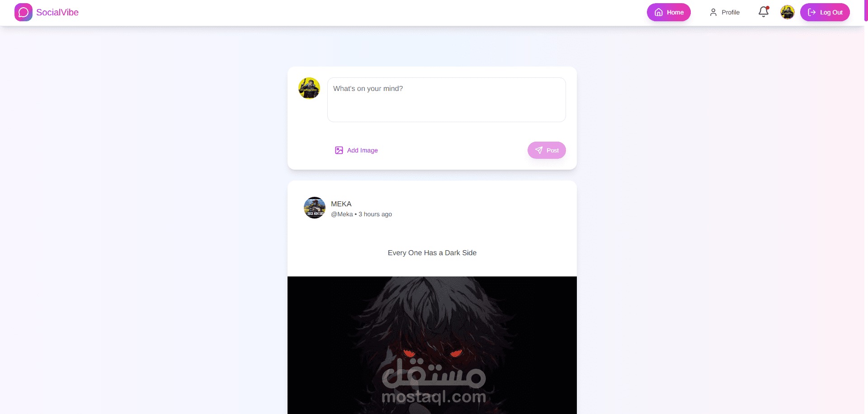Image resolution: width=868 pixels, height=414 pixels.
Task: Submit with the Post button
Action: pos(547,150)
